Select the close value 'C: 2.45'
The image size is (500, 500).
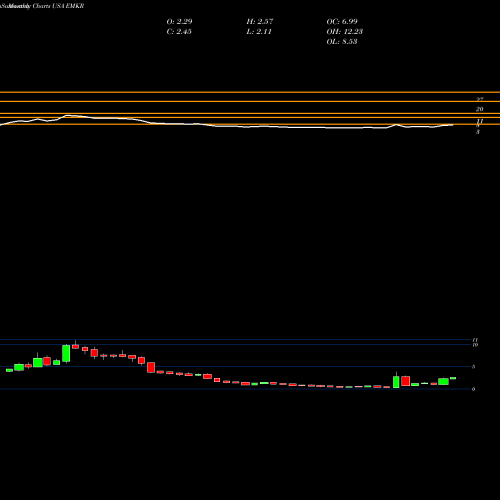179,31
